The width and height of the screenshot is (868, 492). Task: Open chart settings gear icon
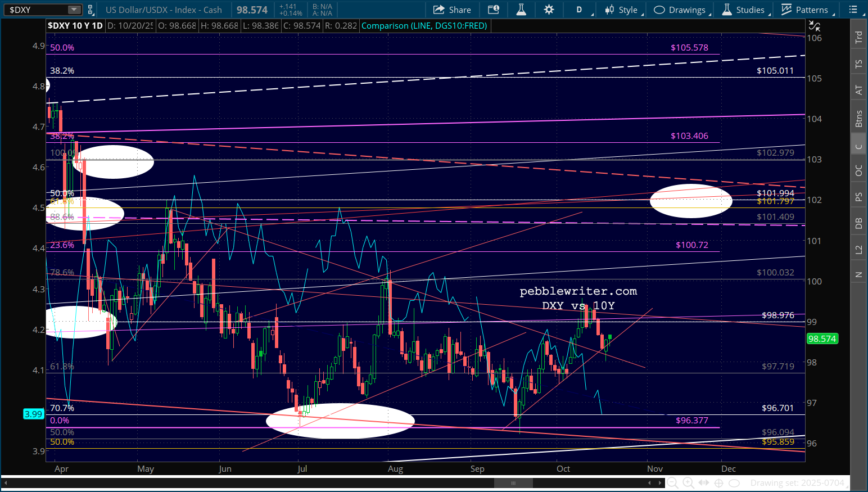(x=549, y=10)
